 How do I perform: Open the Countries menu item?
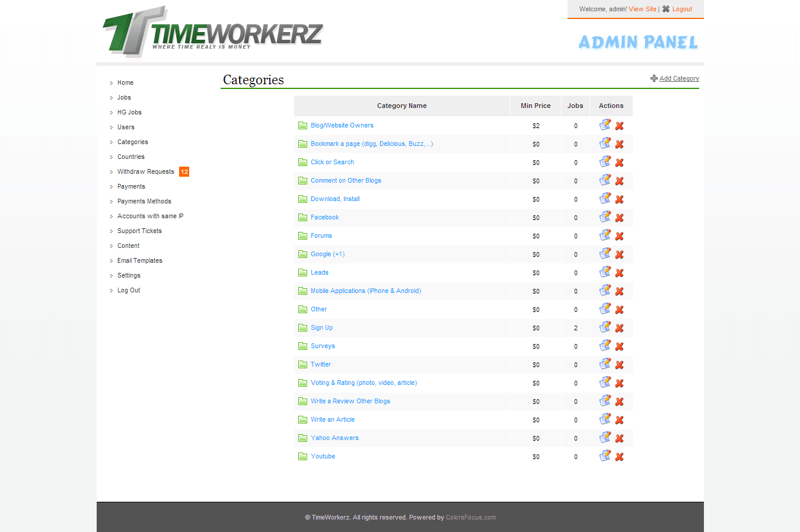click(131, 157)
